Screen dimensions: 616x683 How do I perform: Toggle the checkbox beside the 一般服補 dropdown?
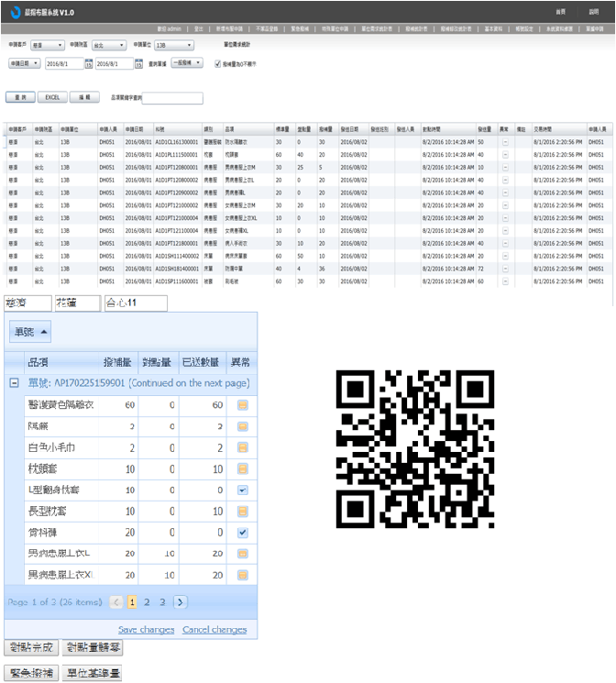[216, 64]
